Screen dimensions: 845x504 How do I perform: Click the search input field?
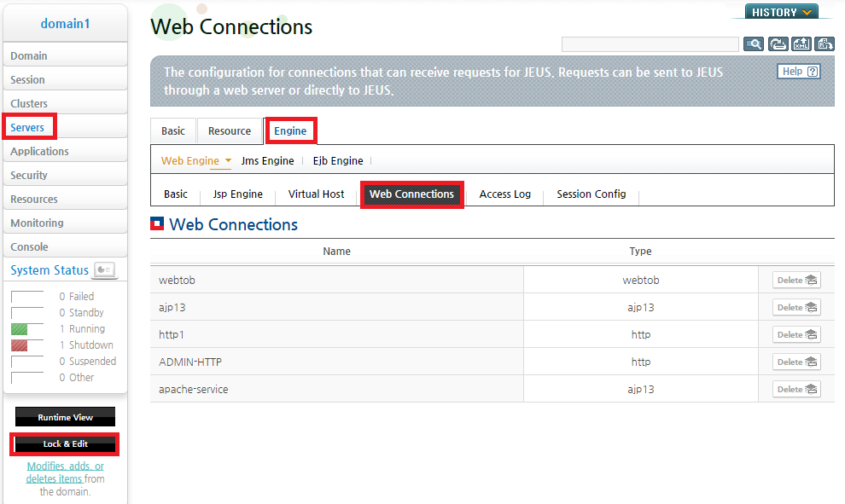pyautogui.click(x=650, y=44)
